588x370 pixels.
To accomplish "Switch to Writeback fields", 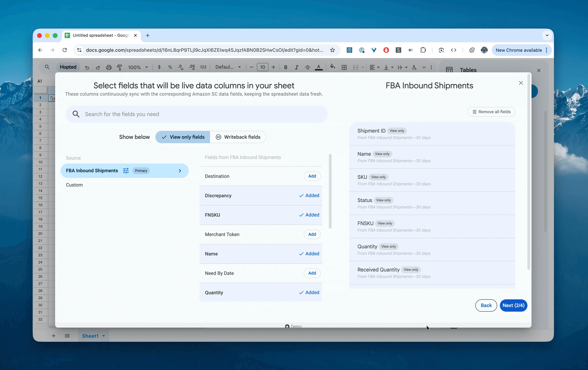I will pyautogui.click(x=238, y=137).
